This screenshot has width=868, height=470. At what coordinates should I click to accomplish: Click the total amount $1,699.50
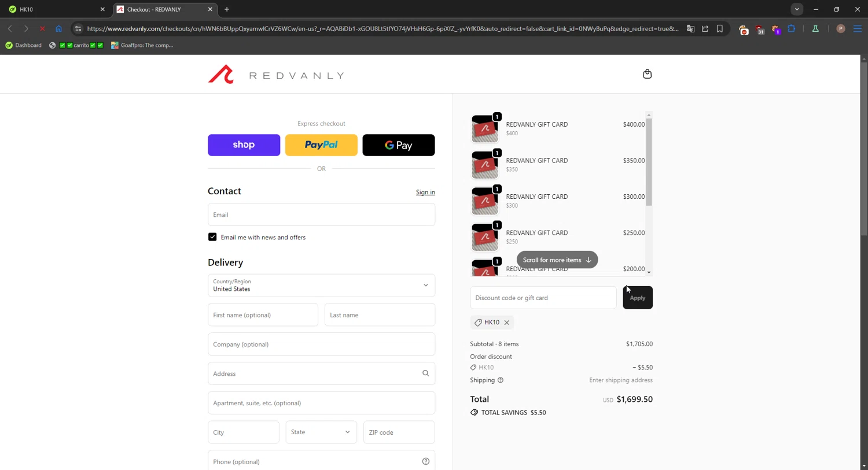pos(634,399)
